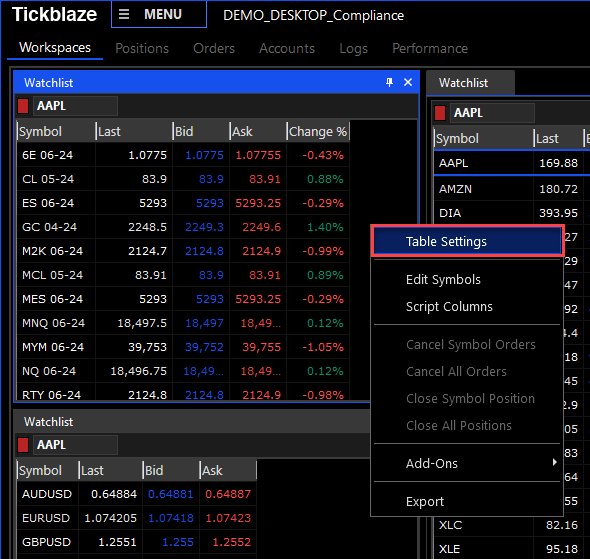Sort bottom Watchlist by Bid column
The width and height of the screenshot is (590, 559).
coord(171,471)
